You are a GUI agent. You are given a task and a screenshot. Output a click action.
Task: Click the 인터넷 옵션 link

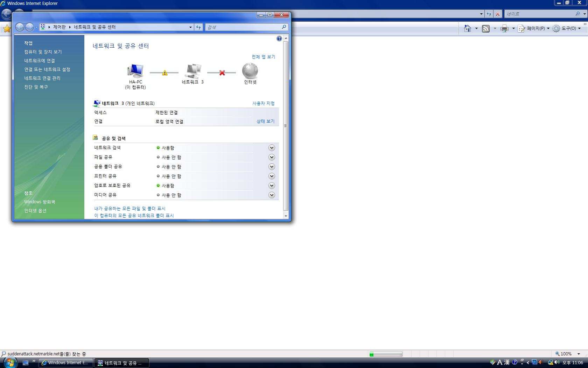click(x=35, y=211)
